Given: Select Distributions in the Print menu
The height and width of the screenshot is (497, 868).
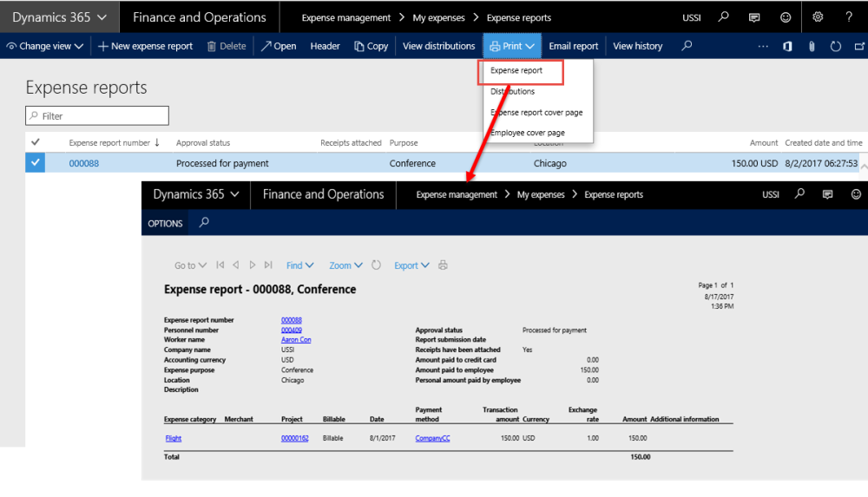Looking at the screenshot, I should 513,91.
